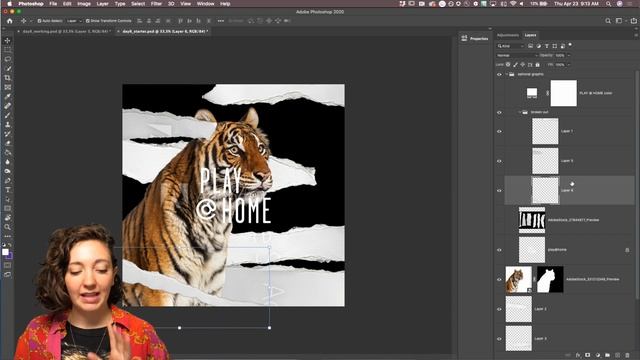Click the Share icon top right

tap(633, 21)
